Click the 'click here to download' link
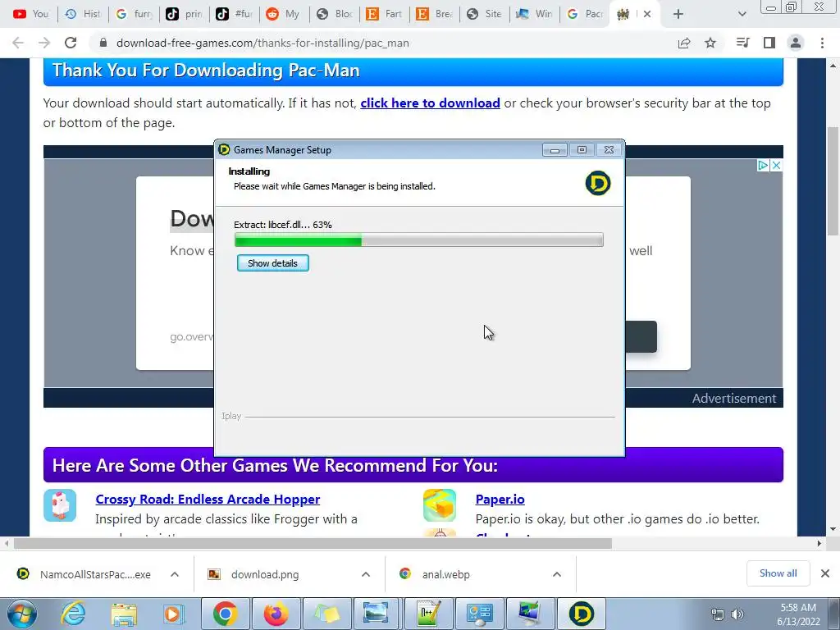The width and height of the screenshot is (840, 630). tap(430, 103)
